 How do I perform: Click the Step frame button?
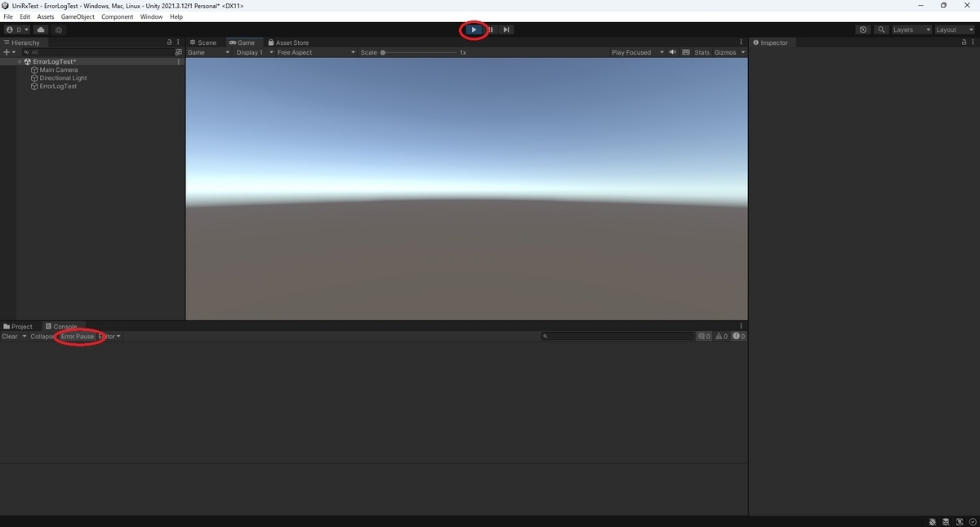pos(506,29)
